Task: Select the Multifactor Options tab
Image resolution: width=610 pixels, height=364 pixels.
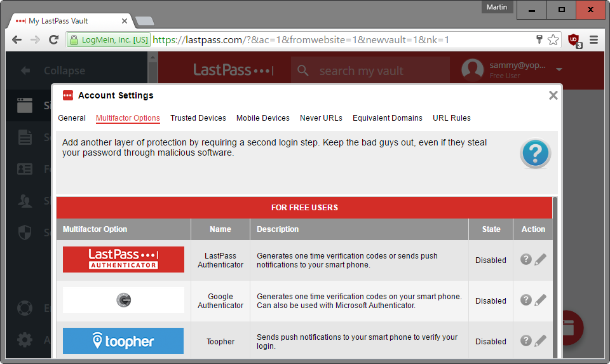Action: (x=128, y=118)
